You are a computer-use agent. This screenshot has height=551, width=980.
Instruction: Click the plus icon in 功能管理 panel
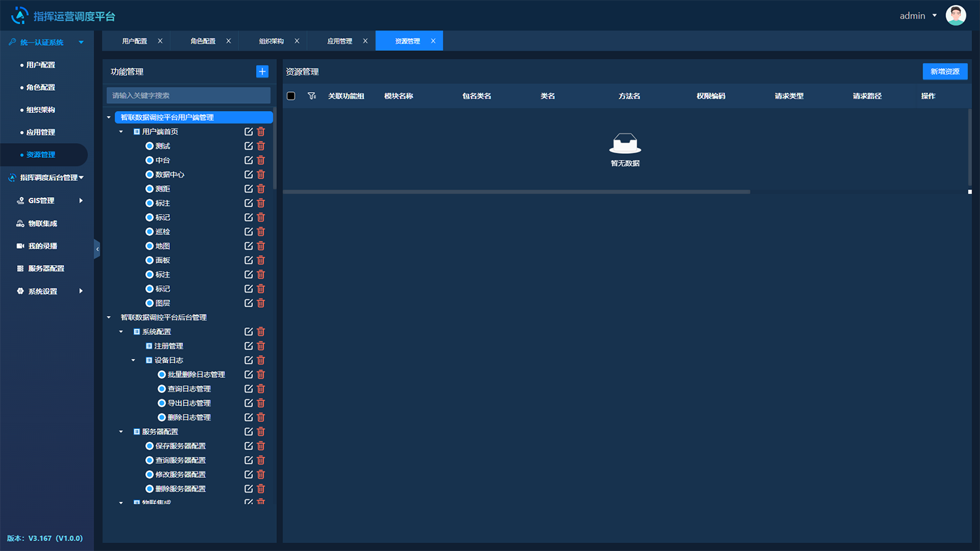(x=262, y=72)
